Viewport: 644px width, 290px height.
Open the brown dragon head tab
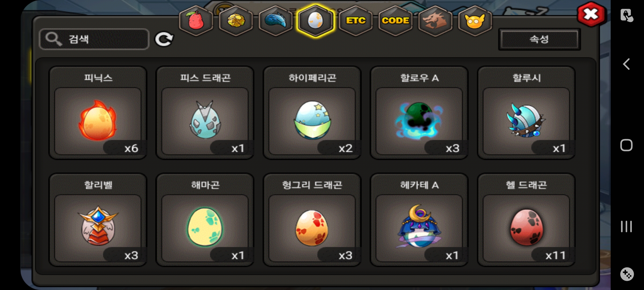tap(435, 20)
